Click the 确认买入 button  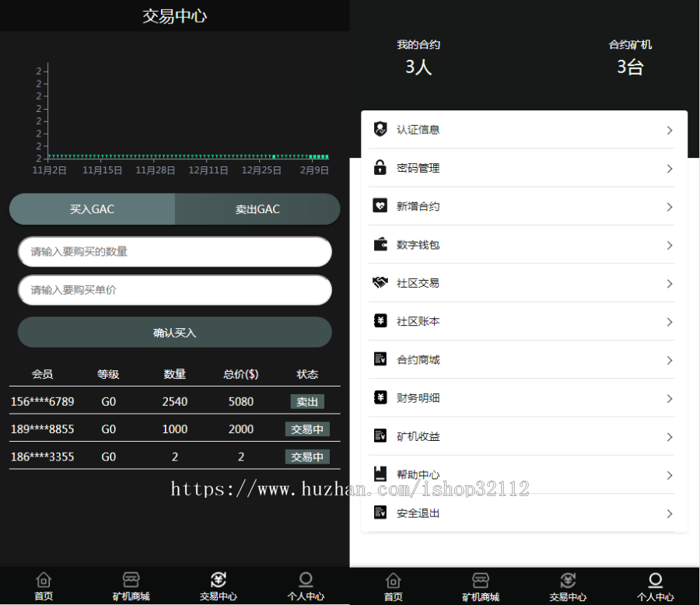pyautogui.click(x=174, y=332)
